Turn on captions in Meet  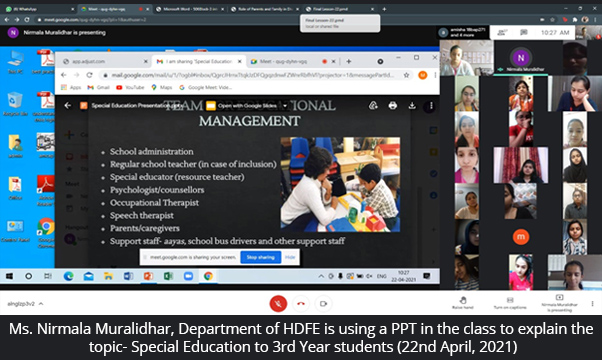coord(510,302)
